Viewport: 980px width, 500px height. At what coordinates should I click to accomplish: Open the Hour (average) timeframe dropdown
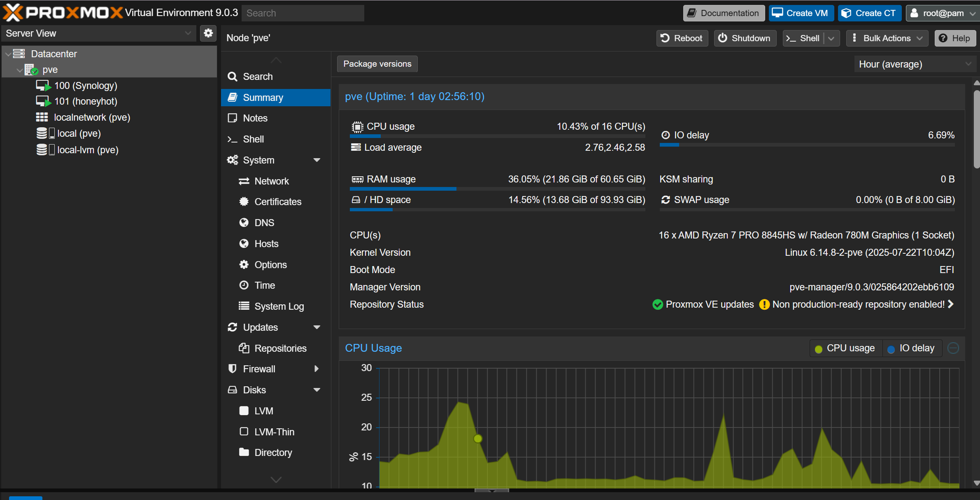pos(914,64)
